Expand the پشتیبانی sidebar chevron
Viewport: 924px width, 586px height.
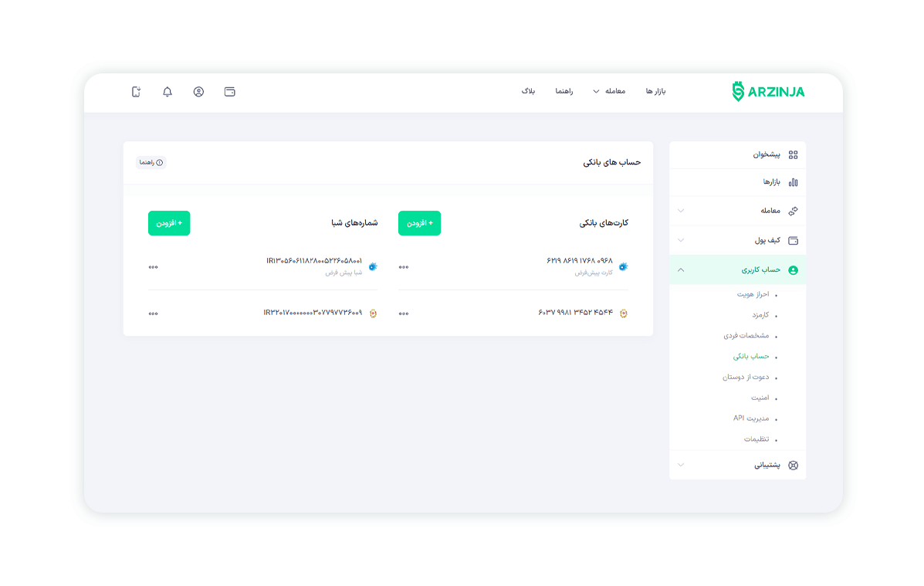[681, 465]
